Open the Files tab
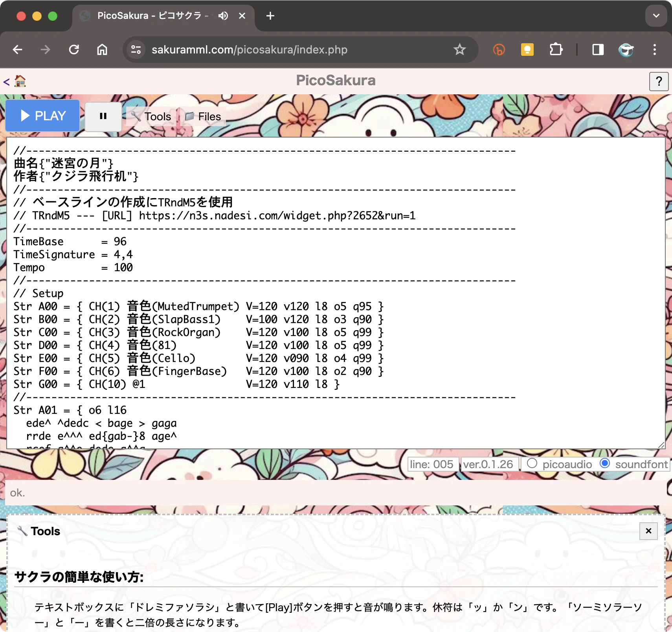The width and height of the screenshot is (672, 632). pos(203,116)
